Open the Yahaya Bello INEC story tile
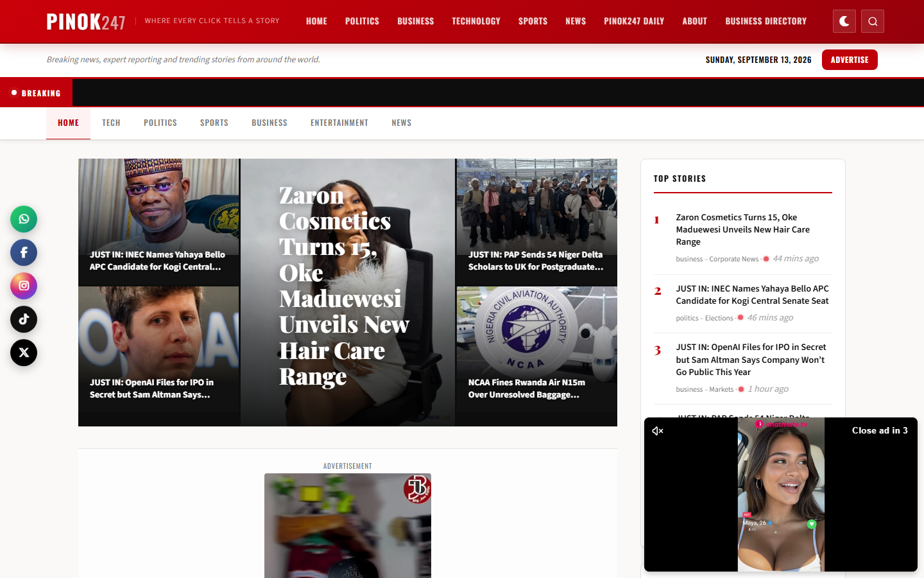 coord(158,222)
